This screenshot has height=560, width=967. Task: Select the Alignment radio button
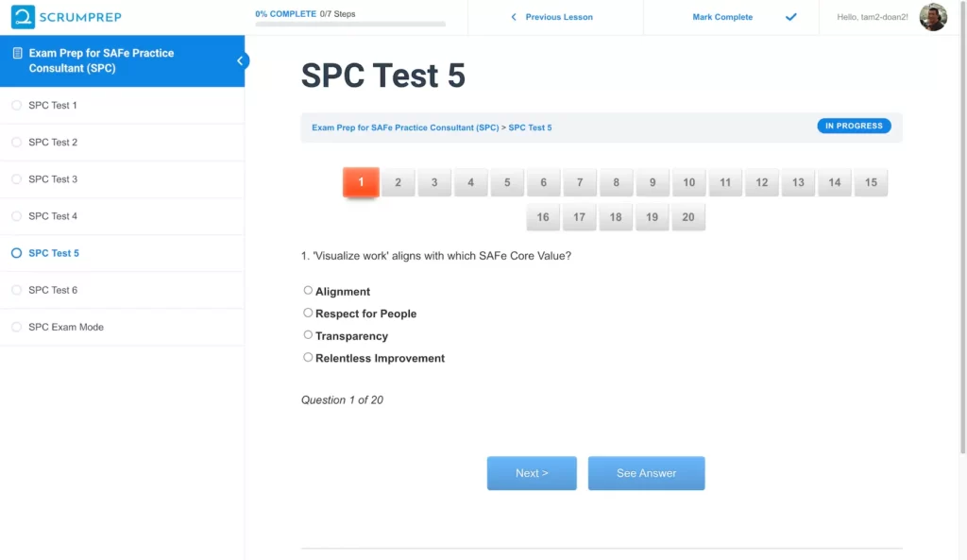click(308, 290)
